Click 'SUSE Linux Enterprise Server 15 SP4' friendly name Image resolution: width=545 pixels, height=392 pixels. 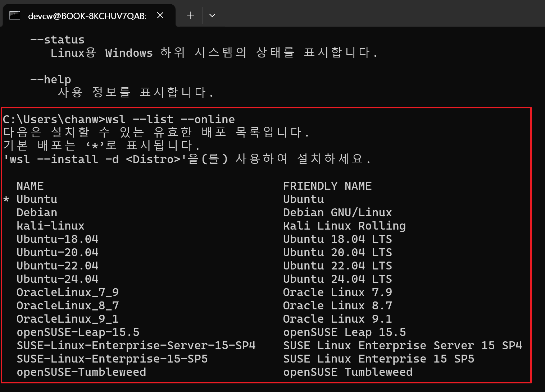(x=403, y=345)
